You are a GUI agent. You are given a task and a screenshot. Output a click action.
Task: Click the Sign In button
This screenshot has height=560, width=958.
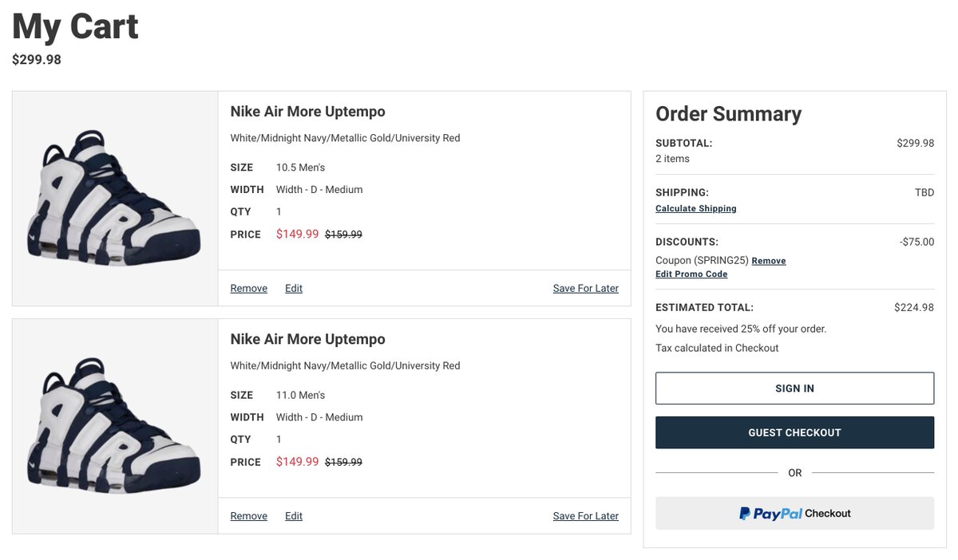794,388
